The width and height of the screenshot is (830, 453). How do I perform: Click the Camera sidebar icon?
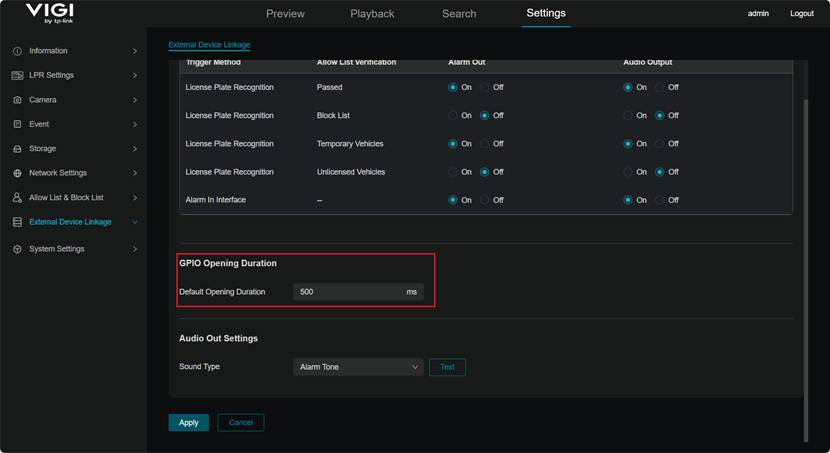tap(17, 100)
